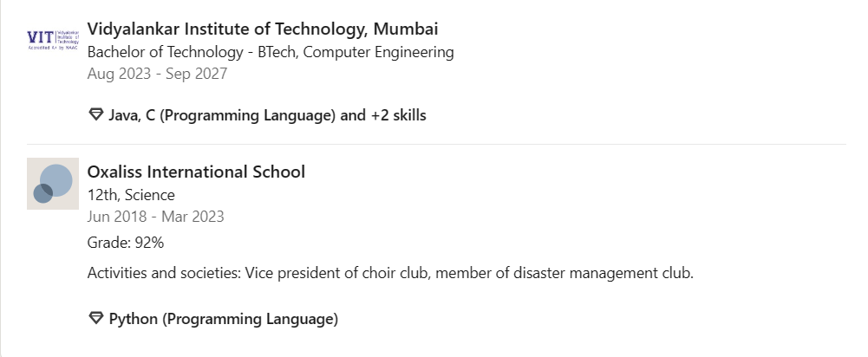The width and height of the screenshot is (868, 357).
Task: Click the Oxaliss school placeholder logo
Action: click(x=53, y=184)
